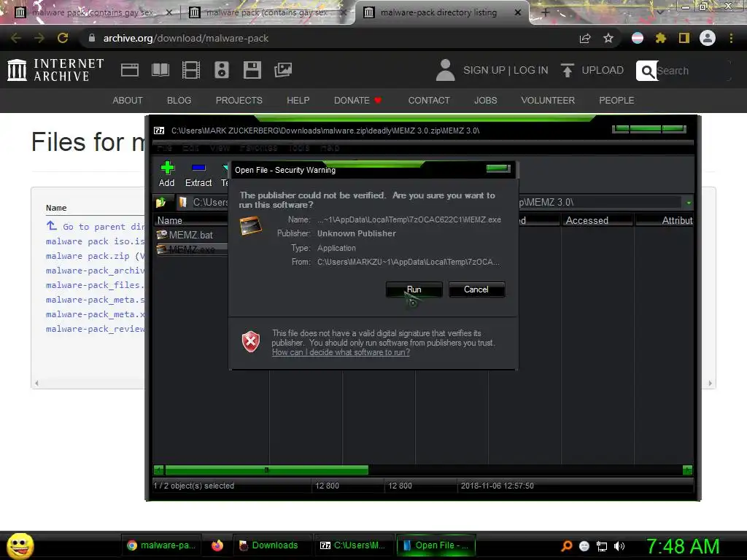Bookmark this page with star icon
747x560 pixels.
(608, 38)
